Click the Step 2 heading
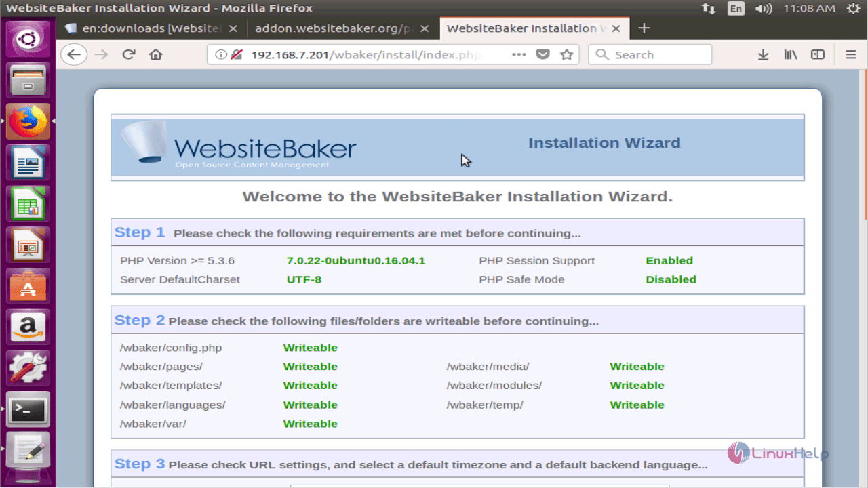The height and width of the screenshot is (488, 868). click(140, 320)
